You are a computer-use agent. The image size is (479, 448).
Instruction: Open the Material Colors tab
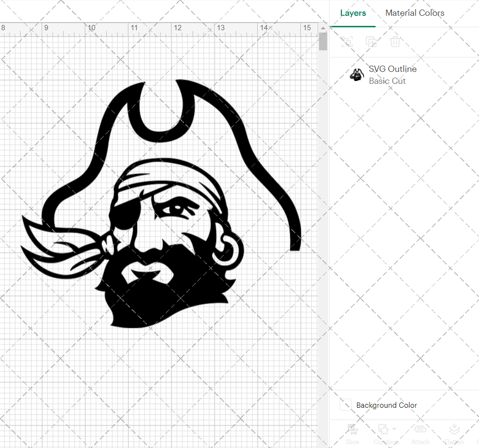click(x=414, y=13)
